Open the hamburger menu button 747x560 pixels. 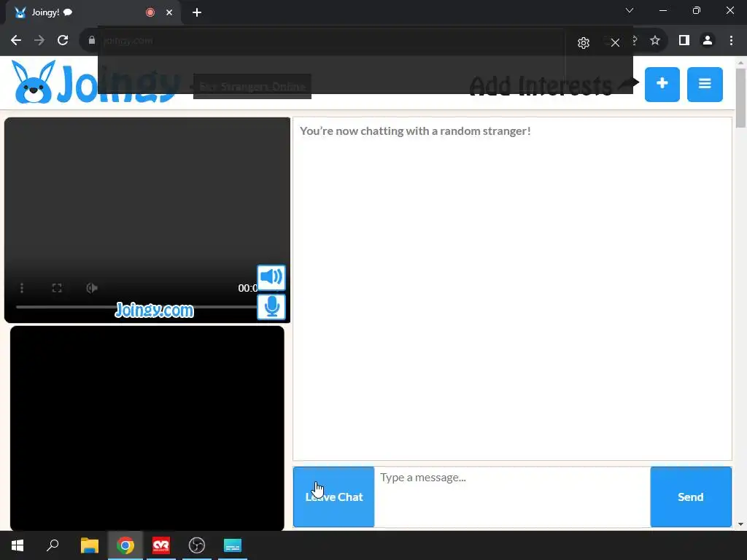click(x=705, y=85)
